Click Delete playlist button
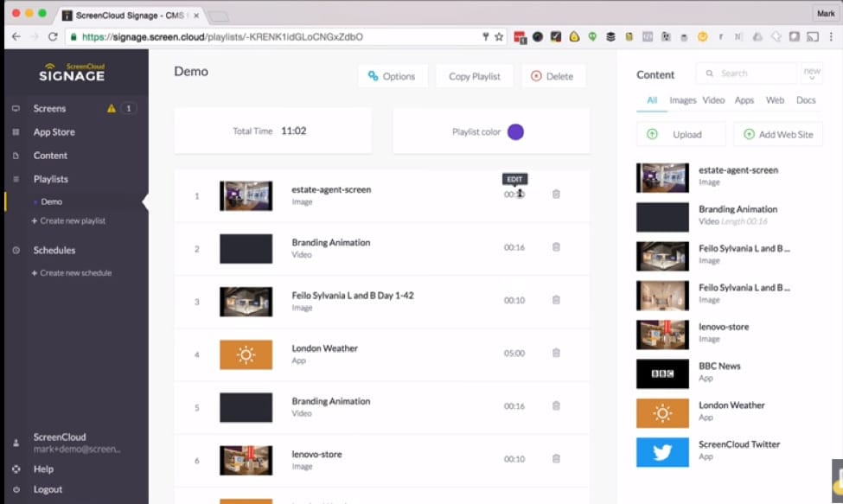Viewport: 843px width, 504px height. [552, 76]
